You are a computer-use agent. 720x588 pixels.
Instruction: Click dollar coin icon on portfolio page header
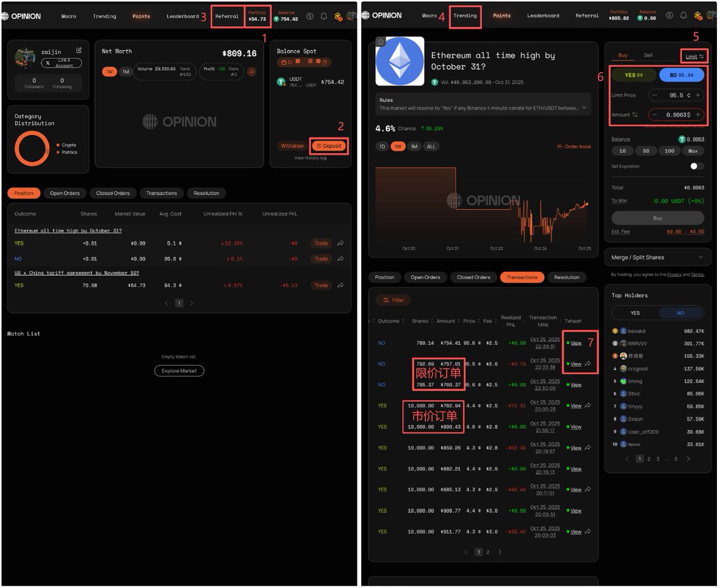tap(310, 16)
